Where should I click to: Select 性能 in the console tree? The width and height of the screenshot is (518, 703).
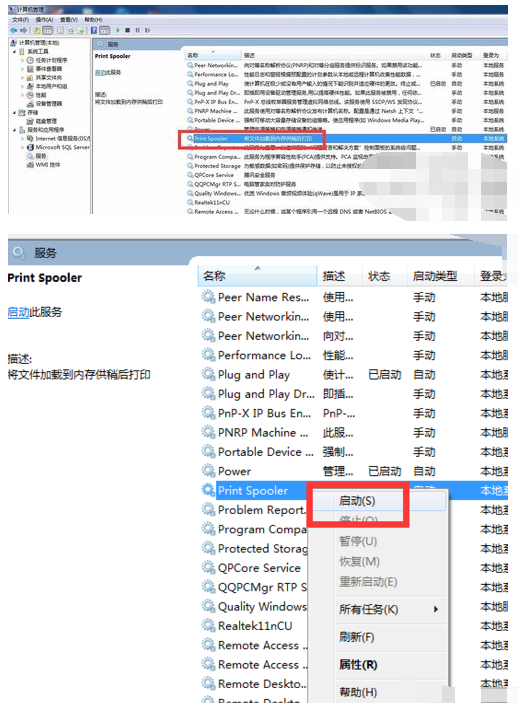[x=41, y=95]
